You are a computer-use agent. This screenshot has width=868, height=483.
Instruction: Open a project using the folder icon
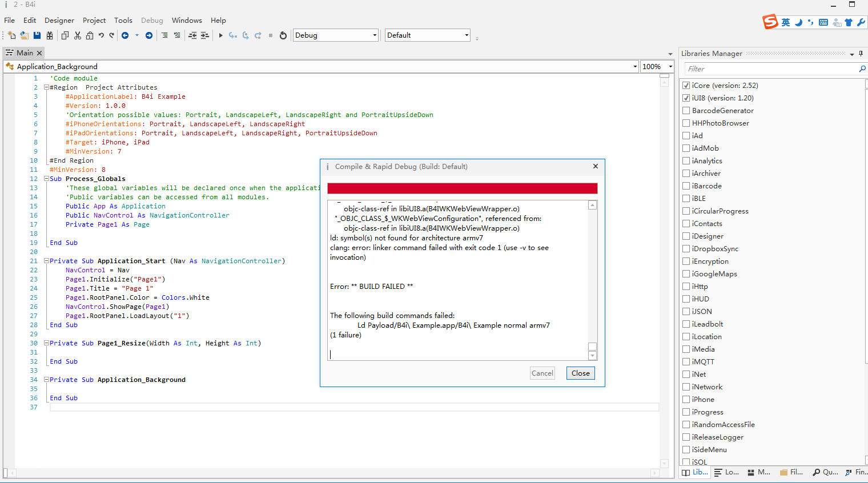(24, 35)
